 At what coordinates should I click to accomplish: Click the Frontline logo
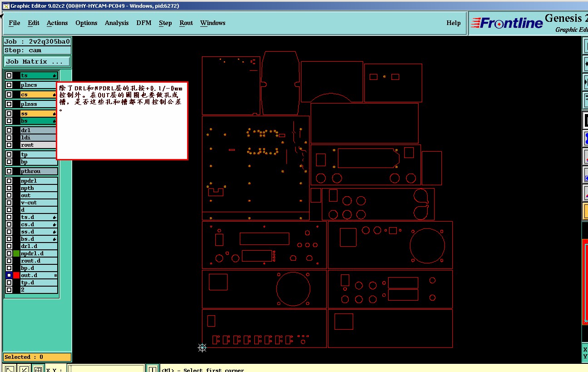pyautogui.click(x=507, y=23)
